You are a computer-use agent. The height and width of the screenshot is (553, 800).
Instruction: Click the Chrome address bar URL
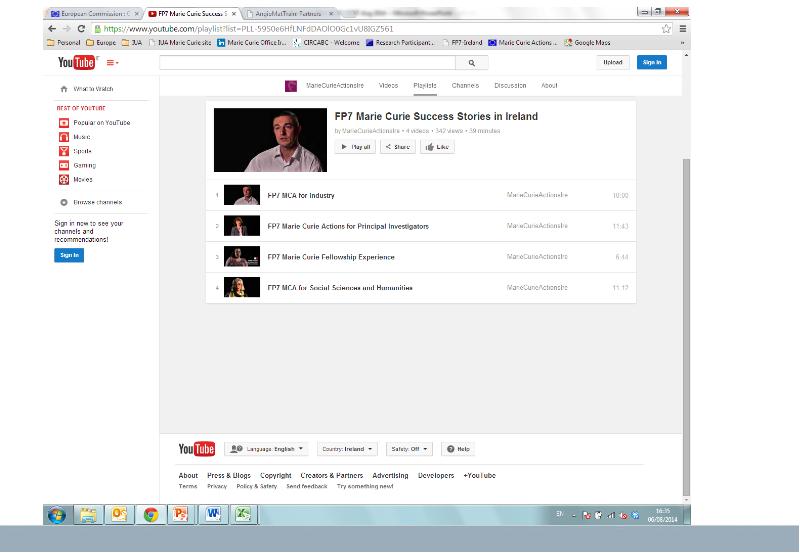[x=248, y=29]
